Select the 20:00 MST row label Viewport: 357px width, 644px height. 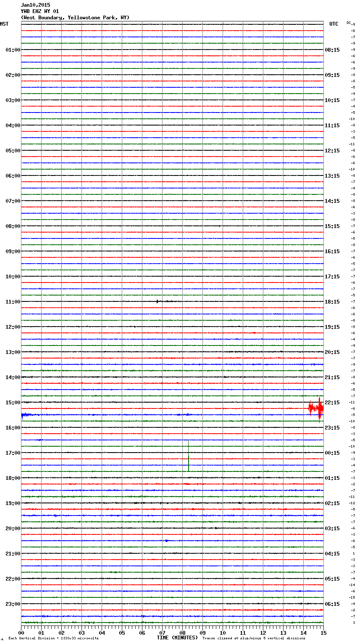(x=13, y=529)
